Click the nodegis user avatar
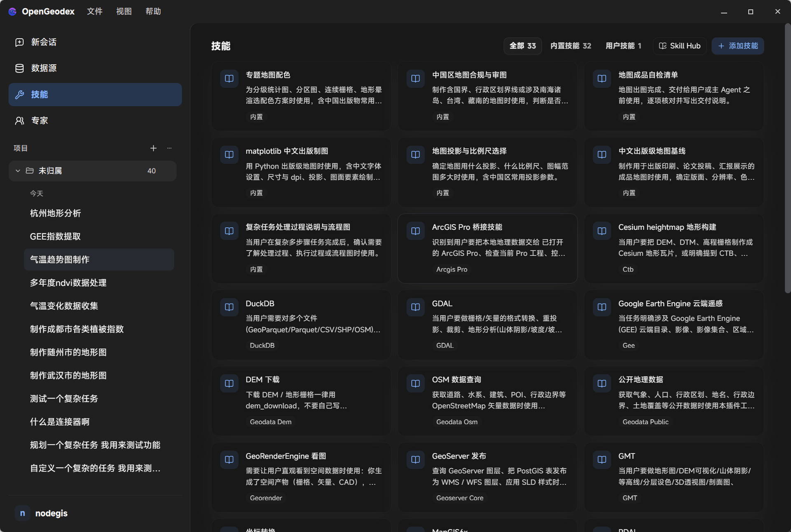The width and height of the screenshot is (791, 532). pos(23,513)
